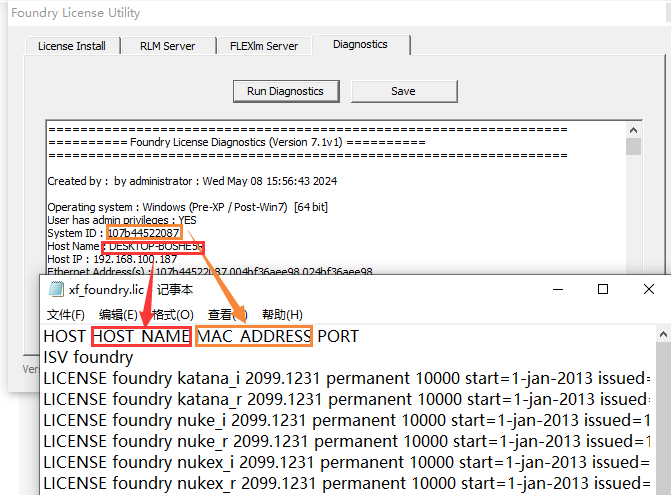
Task: Click the 'User has admin privileges : YES' line
Action: [122, 220]
